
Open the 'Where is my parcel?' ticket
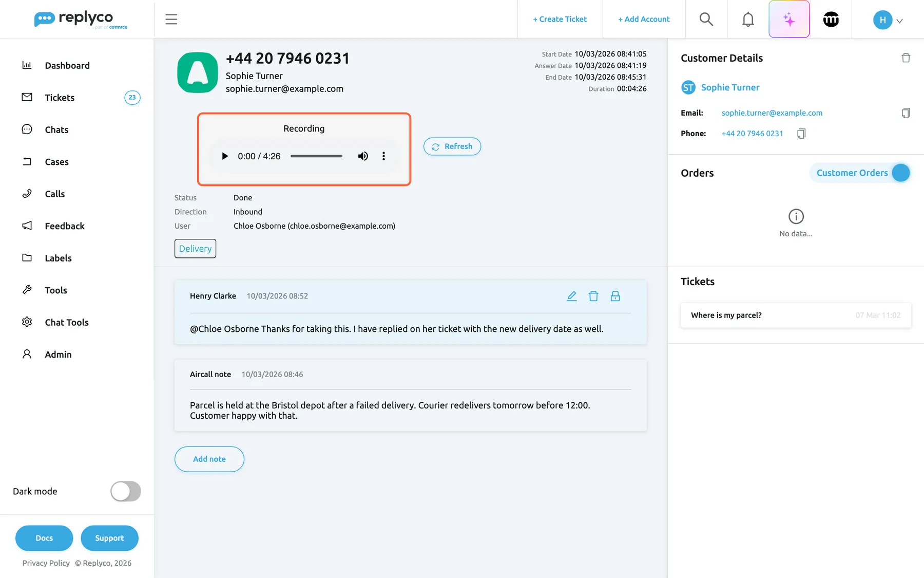(x=796, y=315)
